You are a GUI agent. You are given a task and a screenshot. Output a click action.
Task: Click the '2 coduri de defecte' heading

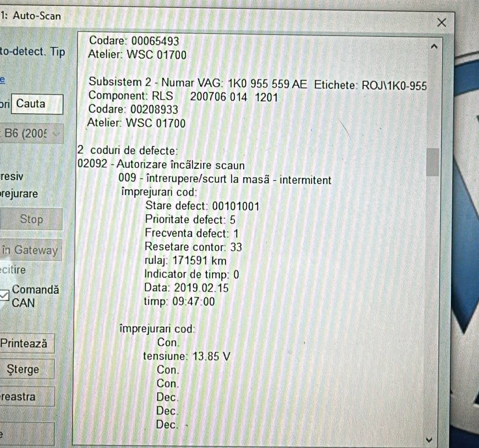(127, 150)
